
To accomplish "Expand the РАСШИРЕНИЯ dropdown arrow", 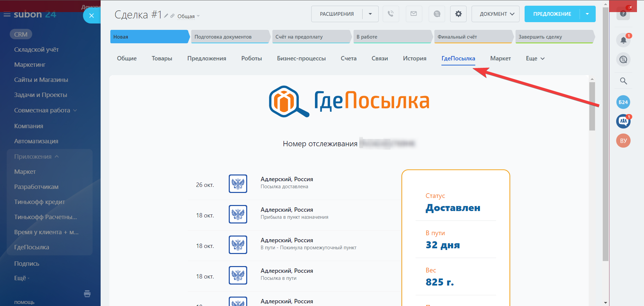I will click(370, 14).
